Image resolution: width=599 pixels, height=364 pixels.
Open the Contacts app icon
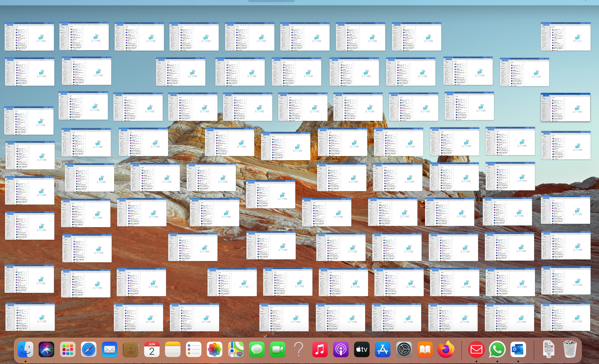pyautogui.click(x=131, y=349)
